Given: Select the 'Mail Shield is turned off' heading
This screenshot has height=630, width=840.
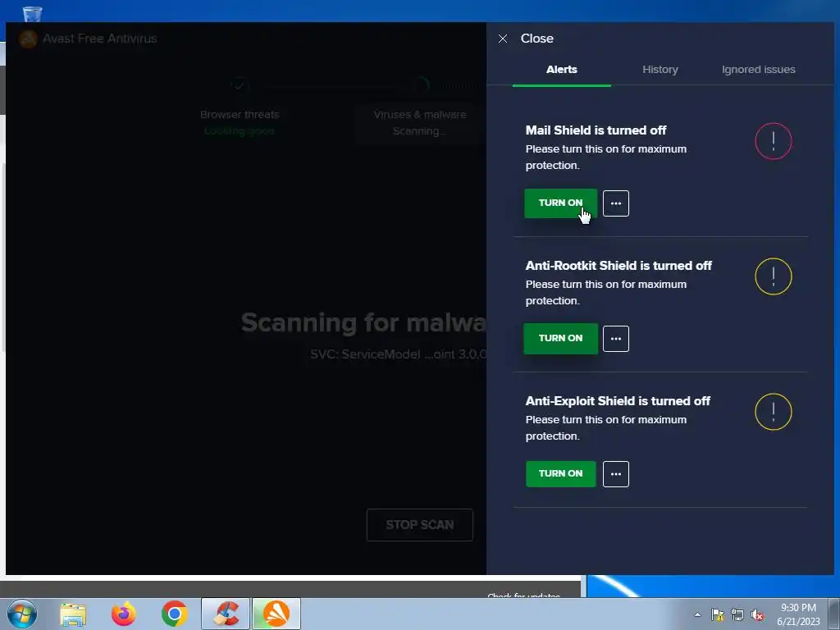Looking at the screenshot, I should [596, 130].
